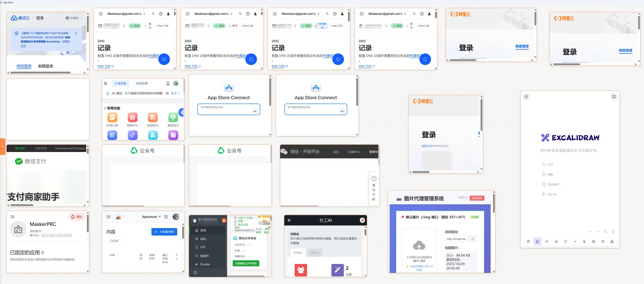Select the rectangle tool in Excalidraw
The width and height of the screenshot is (644, 284).
tap(565, 241)
